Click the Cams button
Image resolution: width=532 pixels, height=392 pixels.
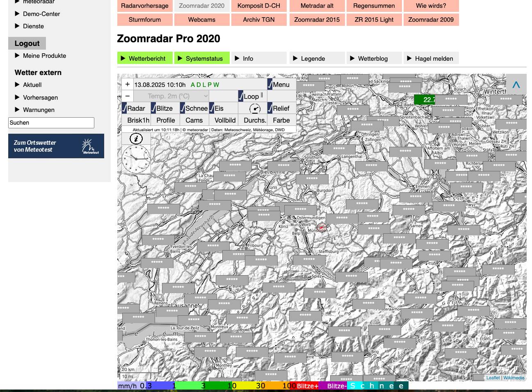[x=194, y=120]
